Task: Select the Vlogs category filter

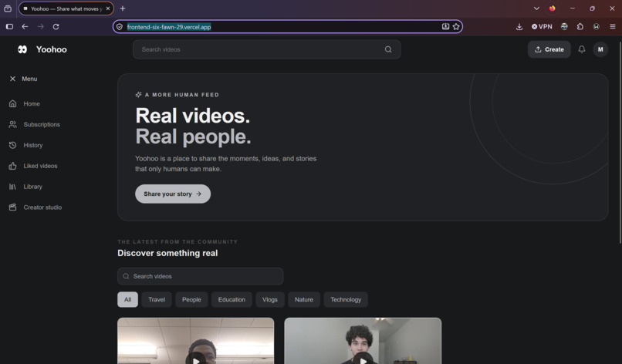Action: pyautogui.click(x=270, y=299)
